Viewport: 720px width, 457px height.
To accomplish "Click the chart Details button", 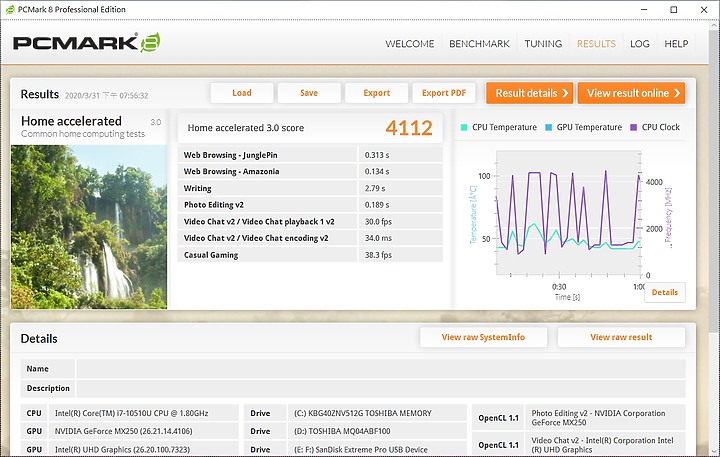I will (x=664, y=292).
